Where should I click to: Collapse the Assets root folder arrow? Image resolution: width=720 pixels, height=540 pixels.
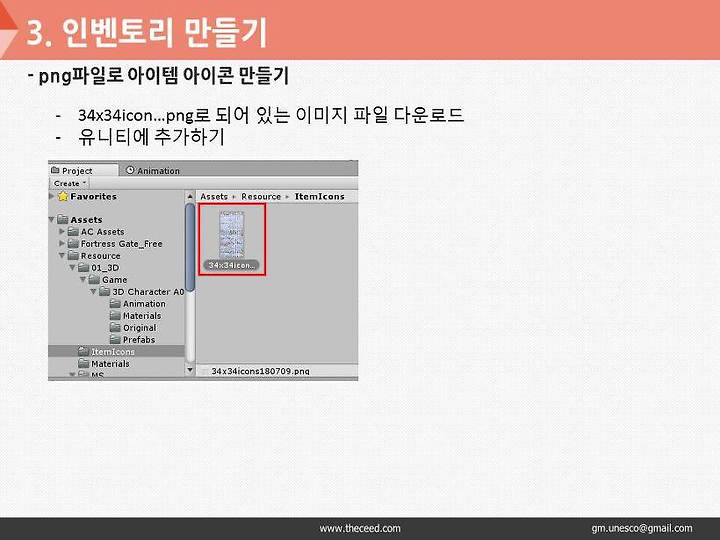click(x=52, y=219)
